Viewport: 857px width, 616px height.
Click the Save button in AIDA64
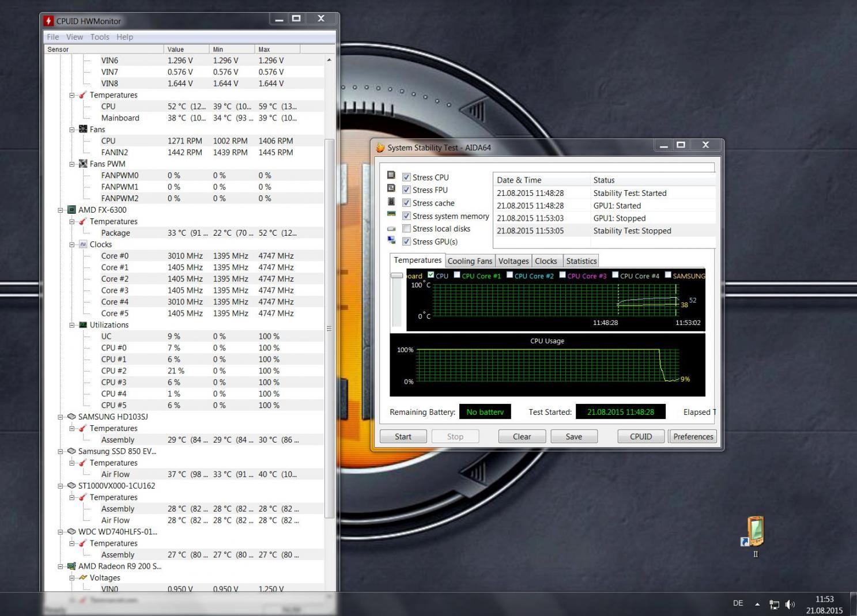(573, 436)
